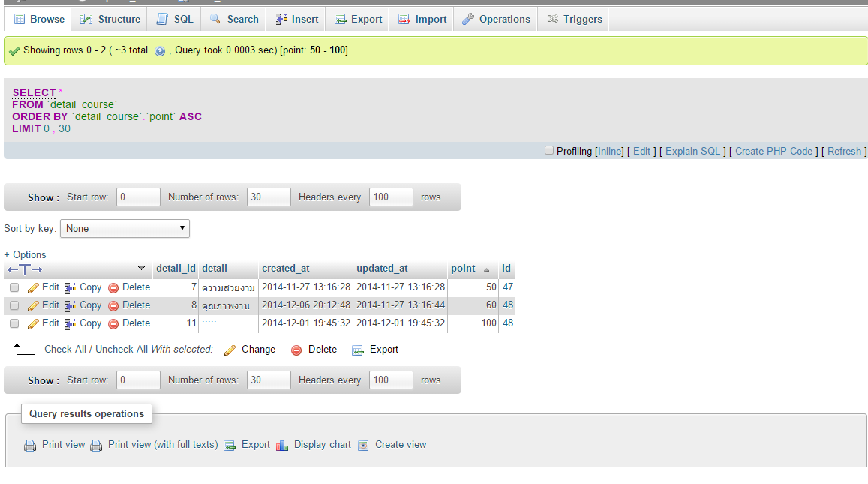Click the point column sort header

[463, 268]
